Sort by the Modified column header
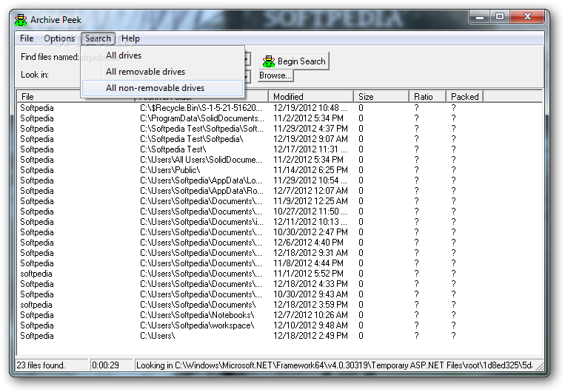 [310, 97]
